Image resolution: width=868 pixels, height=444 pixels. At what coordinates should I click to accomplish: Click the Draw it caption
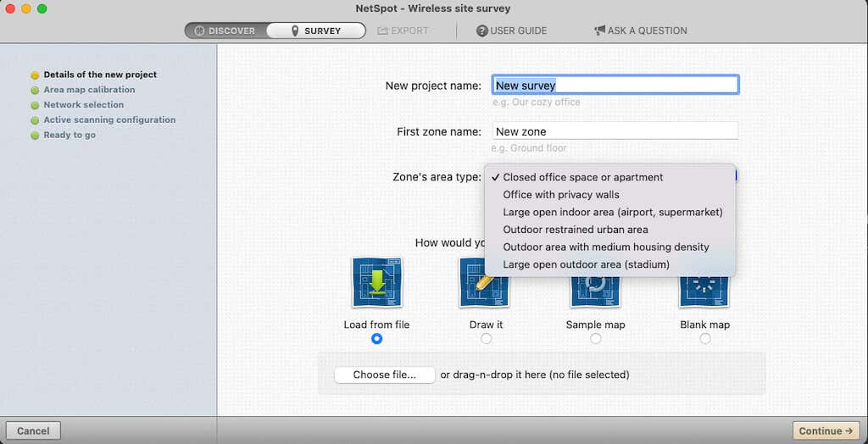[x=486, y=325]
